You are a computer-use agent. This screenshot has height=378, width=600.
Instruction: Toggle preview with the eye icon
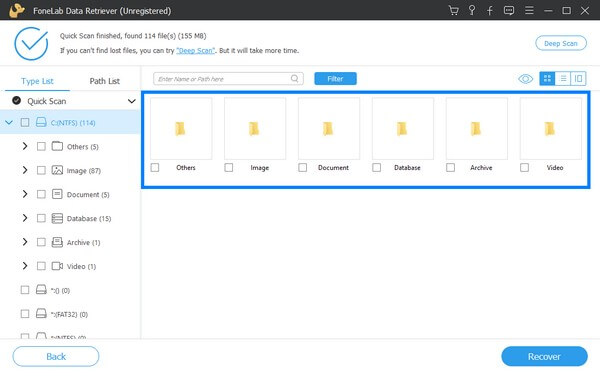pos(525,79)
